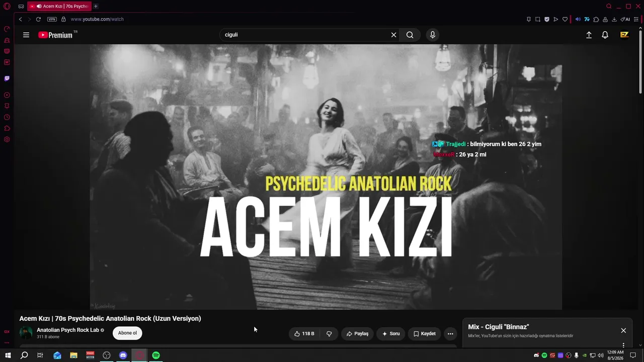Screen dimensions: 644x362
Task: Open the Mix playlist options menu
Action: coord(623,345)
